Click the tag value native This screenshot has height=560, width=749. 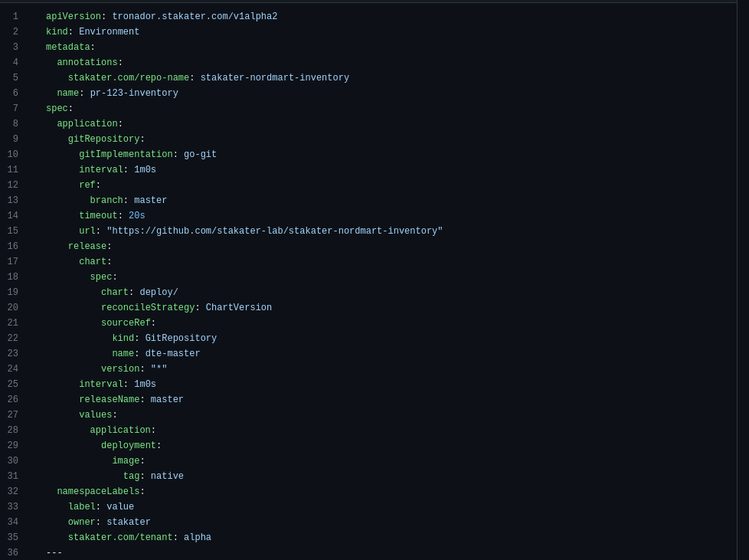pyautogui.click(x=167, y=476)
